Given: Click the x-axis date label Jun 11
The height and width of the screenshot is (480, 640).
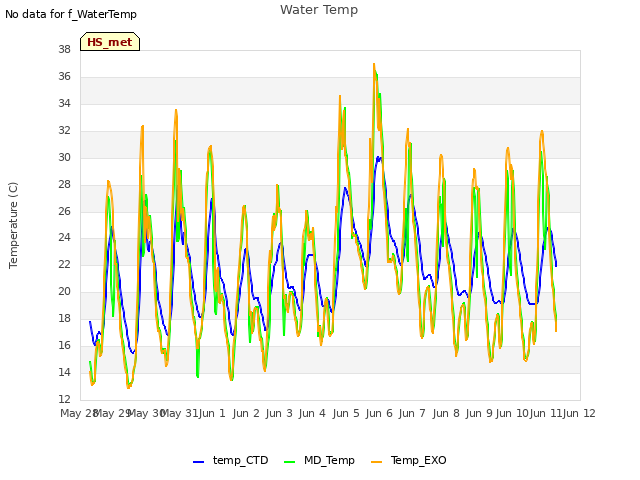Looking at the screenshot, I should click(546, 413).
